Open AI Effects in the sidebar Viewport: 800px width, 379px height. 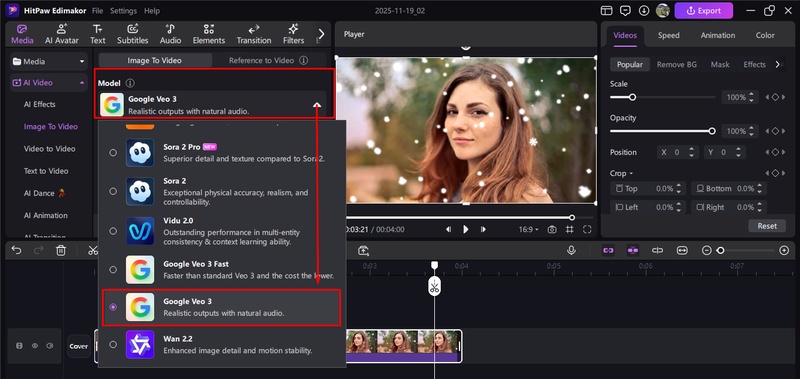click(40, 104)
